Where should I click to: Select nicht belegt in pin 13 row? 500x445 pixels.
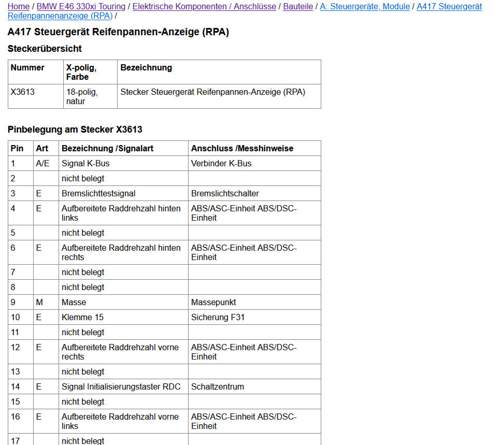[x=123, y=371]
